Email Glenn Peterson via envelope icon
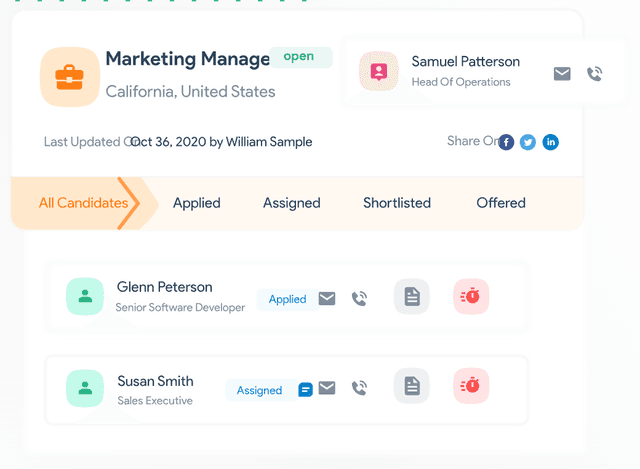Image resolution: width=640 pixels, height=469 pixels. point(327,298)
